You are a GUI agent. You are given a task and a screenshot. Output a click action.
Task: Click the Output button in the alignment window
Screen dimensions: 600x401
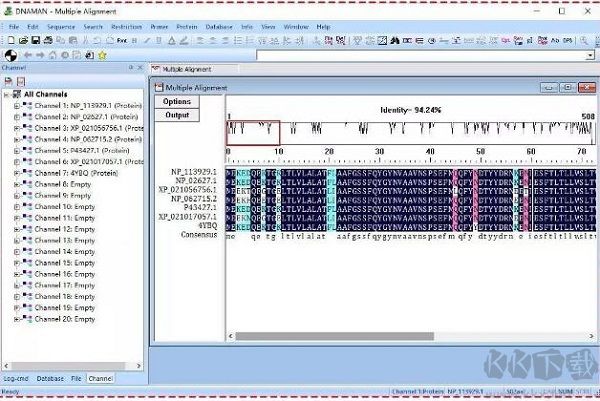click(176, 115)
